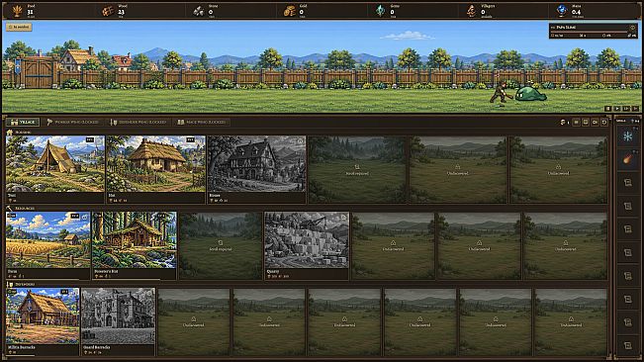Select the Tent building card
The height and width of the screenshot is (362, 644).
coord(55,169)
